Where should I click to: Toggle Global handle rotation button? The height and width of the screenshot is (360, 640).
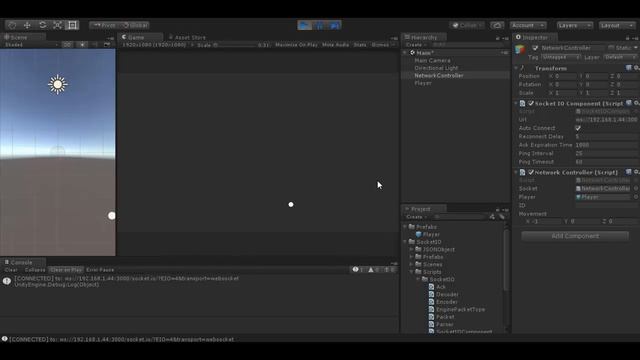pyautogui.click(x=135, y=25)
